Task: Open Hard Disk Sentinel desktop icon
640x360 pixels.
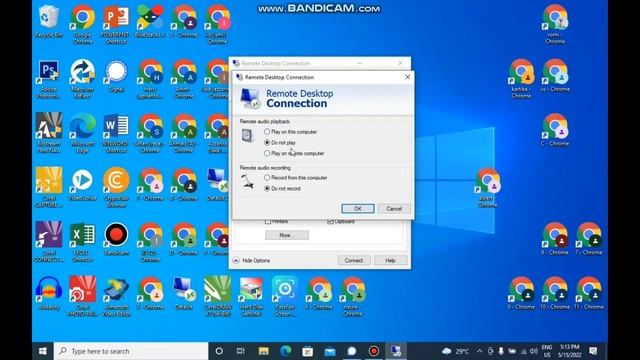Action: pos(251,296)
